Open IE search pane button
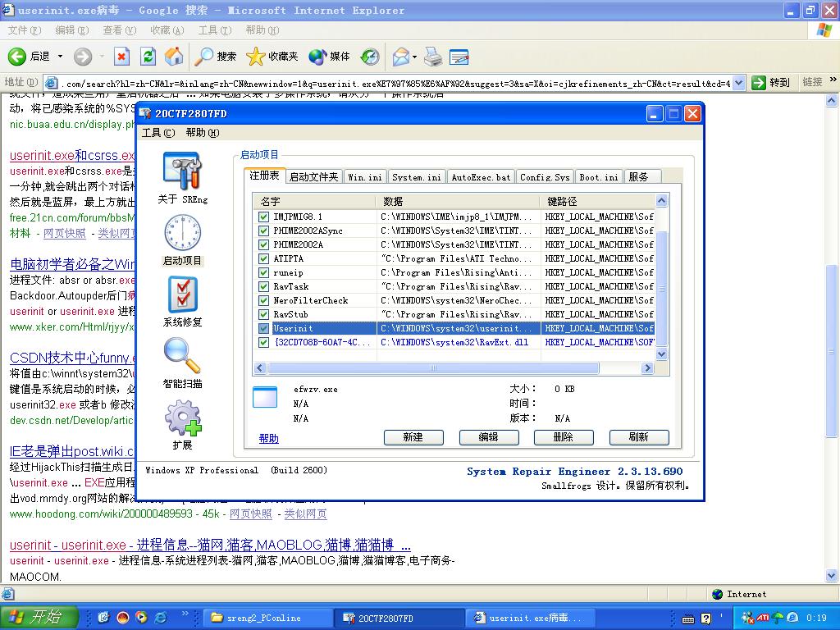The height and width of the screenshot is (630, 840). coord(215,57)
